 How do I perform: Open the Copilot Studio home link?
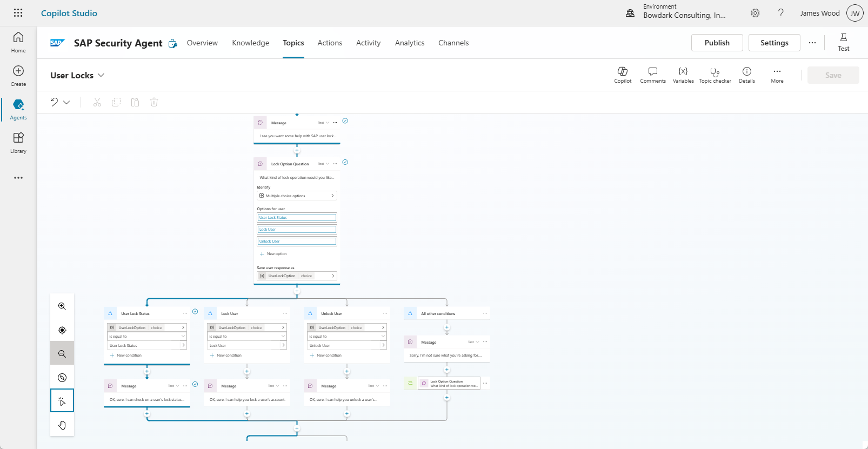(x=69, y=13)
